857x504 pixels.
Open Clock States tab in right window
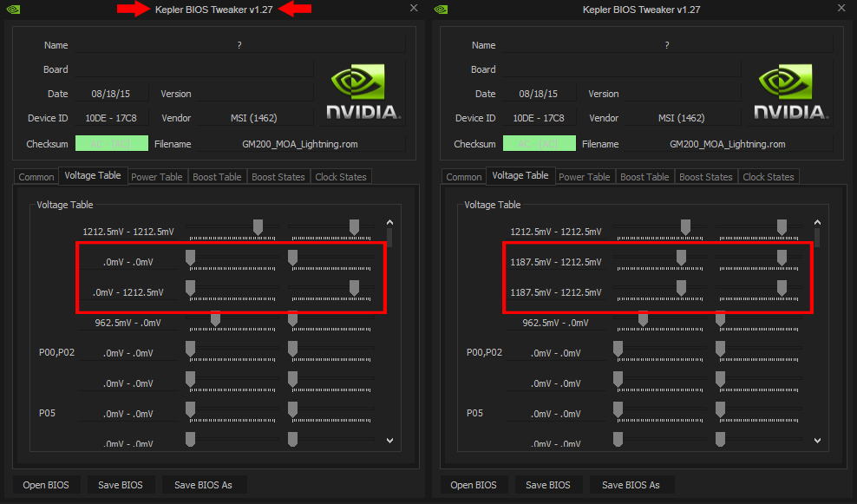(768, 177)
